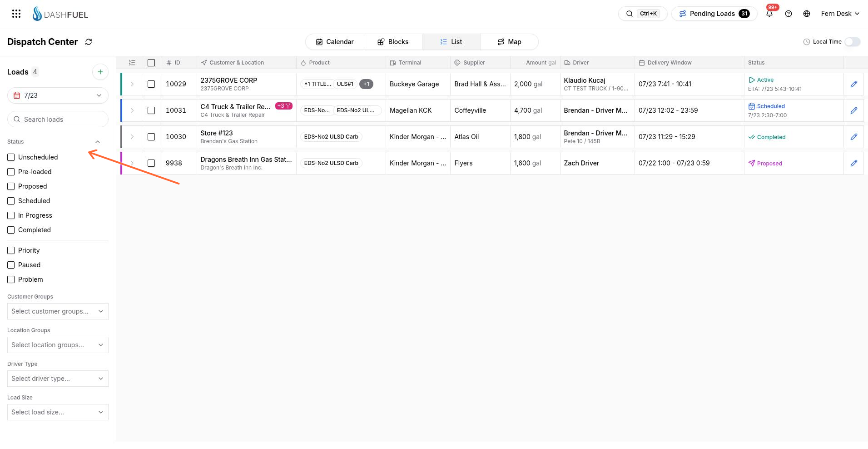This screenshot has width=868, height=449.
Task: Switch to Calendar view
Action: [x=335, y=42]
